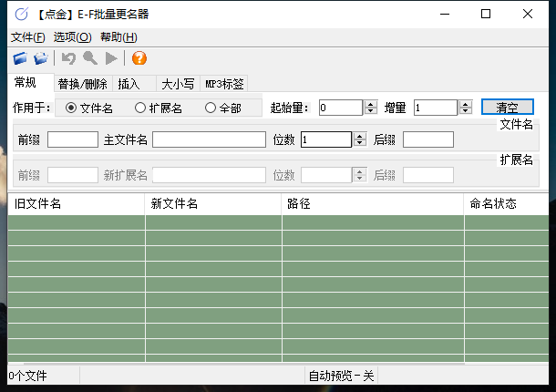The height and width of the screenshot is (392, 556).
Task: Close the E-F批量更名器 window
Action: coord(528,15)
